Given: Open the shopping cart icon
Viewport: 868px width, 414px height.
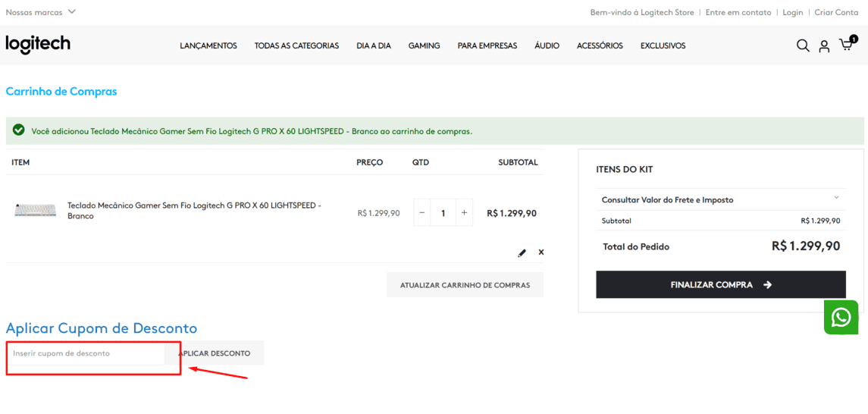Looking at the screenshot, I should 847,44.
